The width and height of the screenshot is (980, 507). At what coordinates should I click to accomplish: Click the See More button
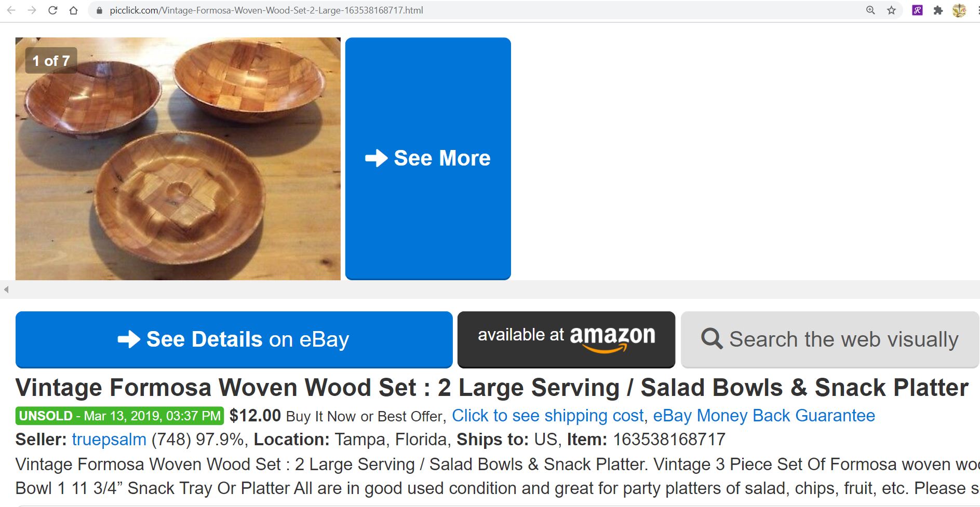click(428, 158)
